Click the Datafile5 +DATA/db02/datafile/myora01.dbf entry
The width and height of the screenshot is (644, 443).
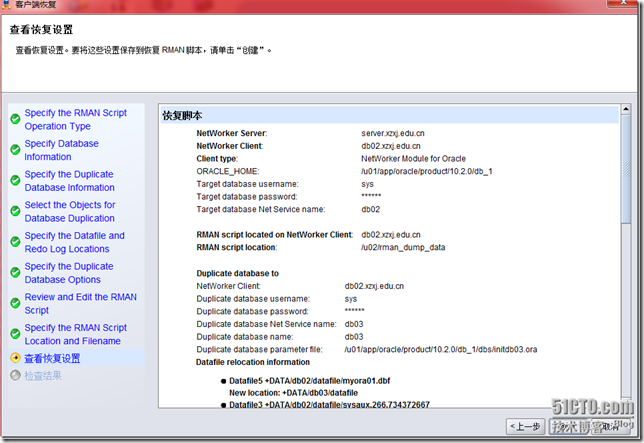pyautogui.click(x=310, y=381)
